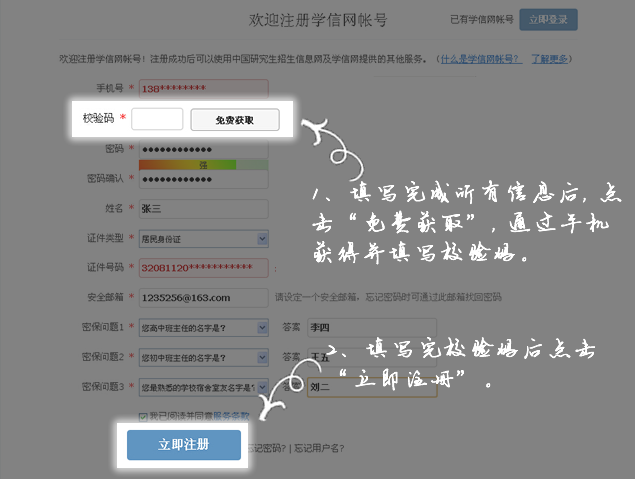The width and height of the screenshot is (635, 479).
Task: Expand the 密保问题3 security question dropdown
Action: 204,386
